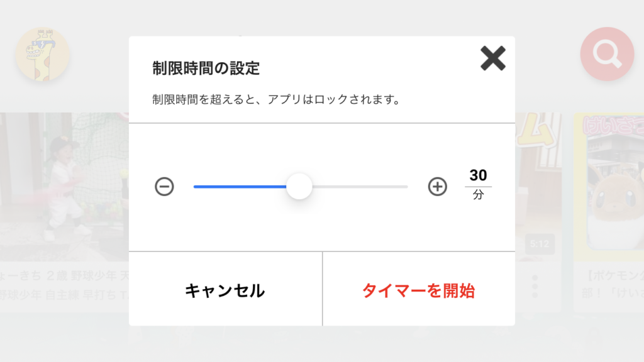Click the 制限時間の設定 dialog heading
The height and width of the screenshot is (362, 644).
coord(206,68)
